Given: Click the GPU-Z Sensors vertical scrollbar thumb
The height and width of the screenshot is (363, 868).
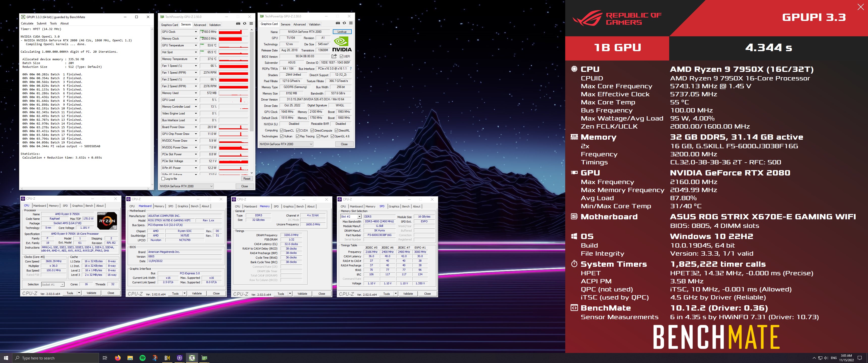Looking at the screenshot, I should 251,81.
